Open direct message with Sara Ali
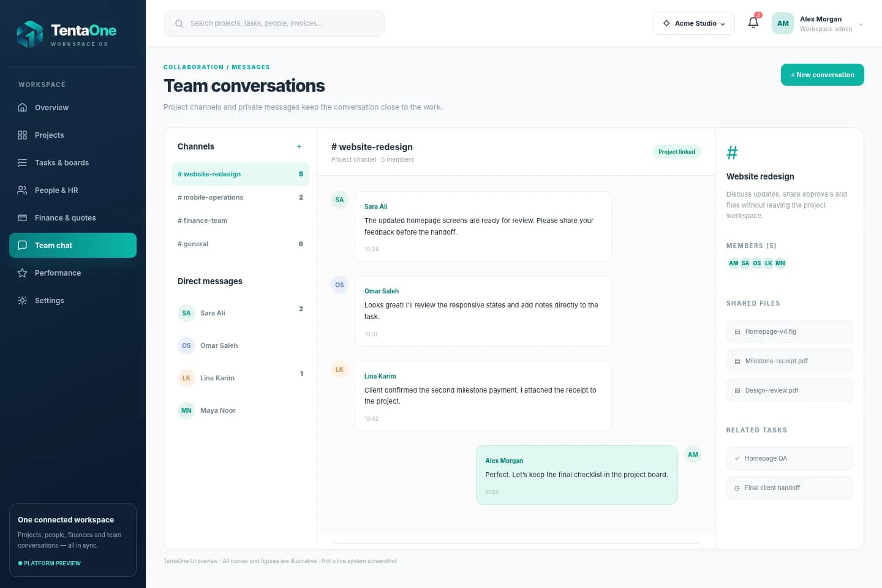 (240, 313)
